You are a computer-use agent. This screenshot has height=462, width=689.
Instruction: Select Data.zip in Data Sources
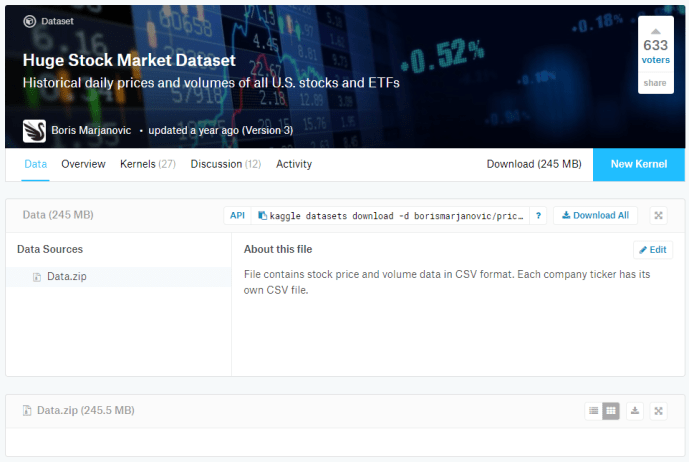(x=119, y=276)
